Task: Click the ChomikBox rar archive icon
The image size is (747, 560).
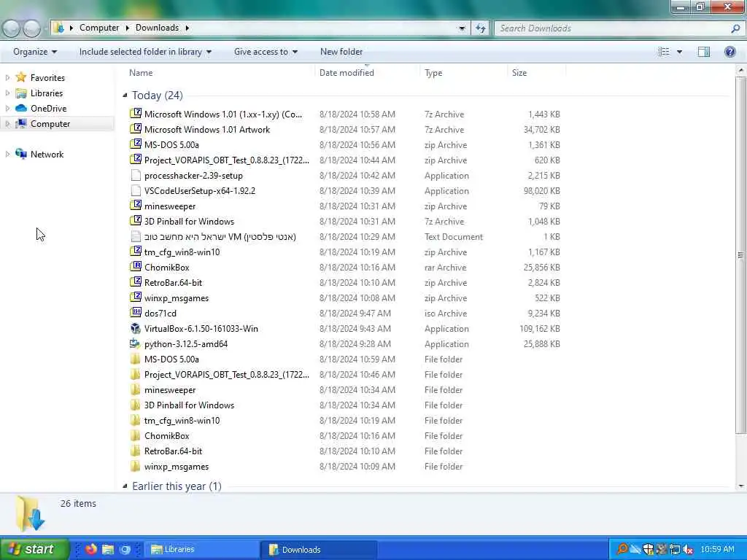Action: pos(136,267)
